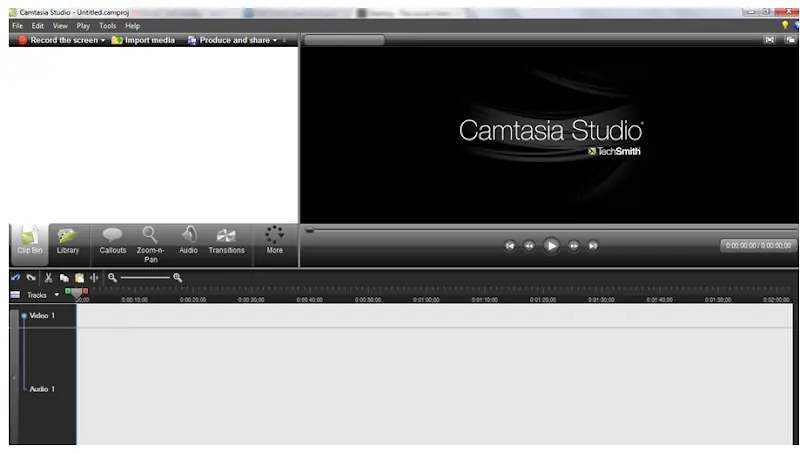This screenshot has width=800, height=453.
Task: Step backward in preview
Action: coord(529,246)
